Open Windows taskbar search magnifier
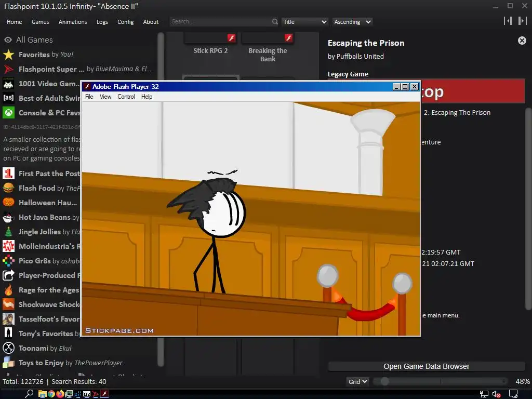 click(29, 394)
